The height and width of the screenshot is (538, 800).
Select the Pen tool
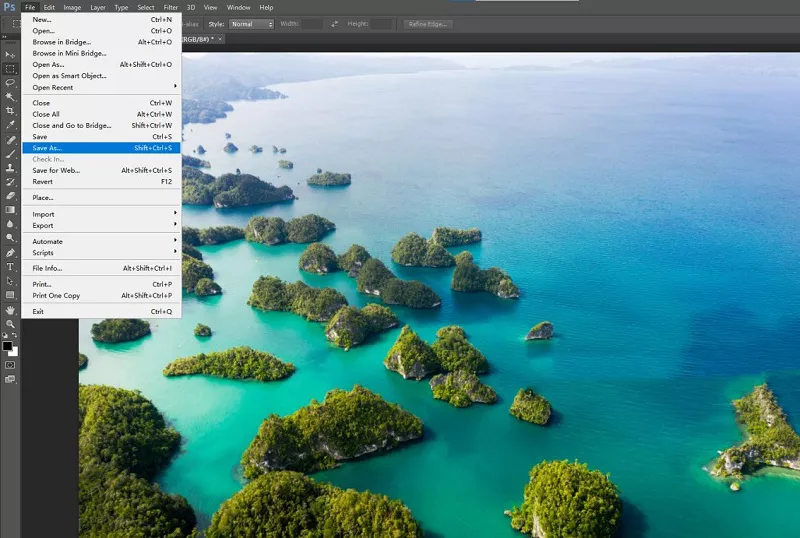tap(10, 253)
